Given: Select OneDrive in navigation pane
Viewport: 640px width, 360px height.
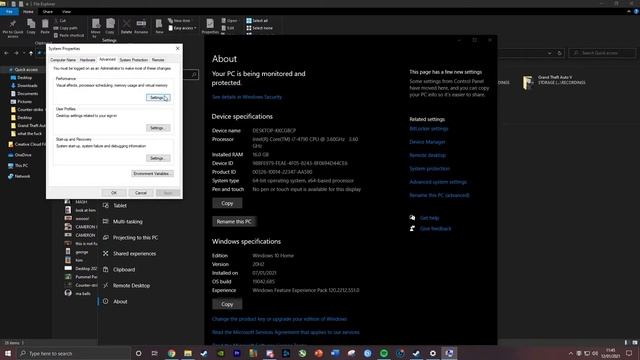Looking at the screenshot, I should (x=20, y=155).
